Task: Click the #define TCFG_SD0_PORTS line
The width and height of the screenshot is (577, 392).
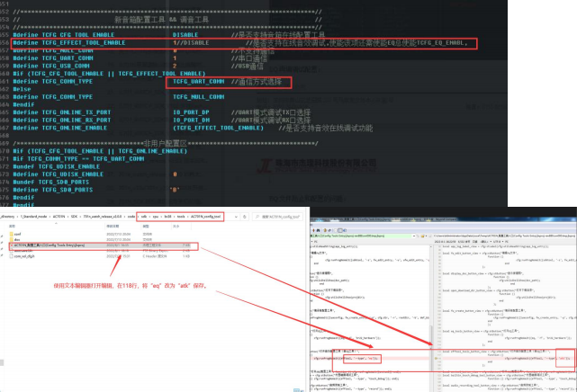Action: pos(96,190)
